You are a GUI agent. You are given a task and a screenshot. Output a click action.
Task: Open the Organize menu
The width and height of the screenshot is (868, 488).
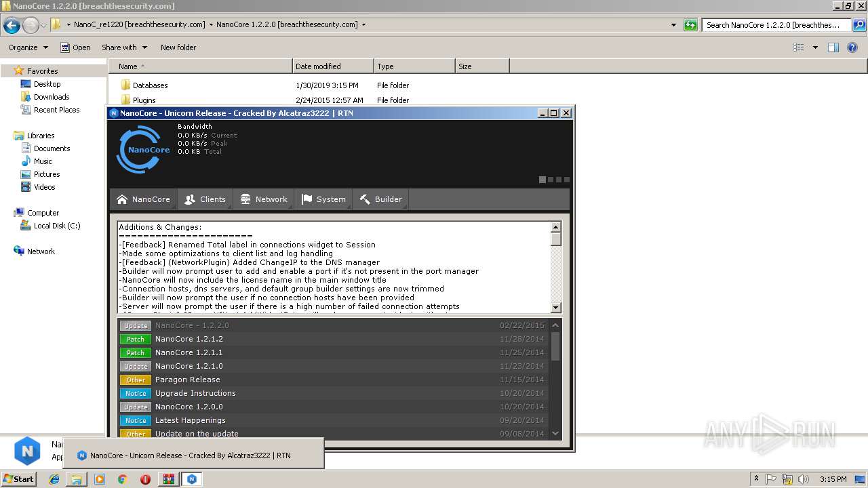pyautogui.click(x=28, y=47)
